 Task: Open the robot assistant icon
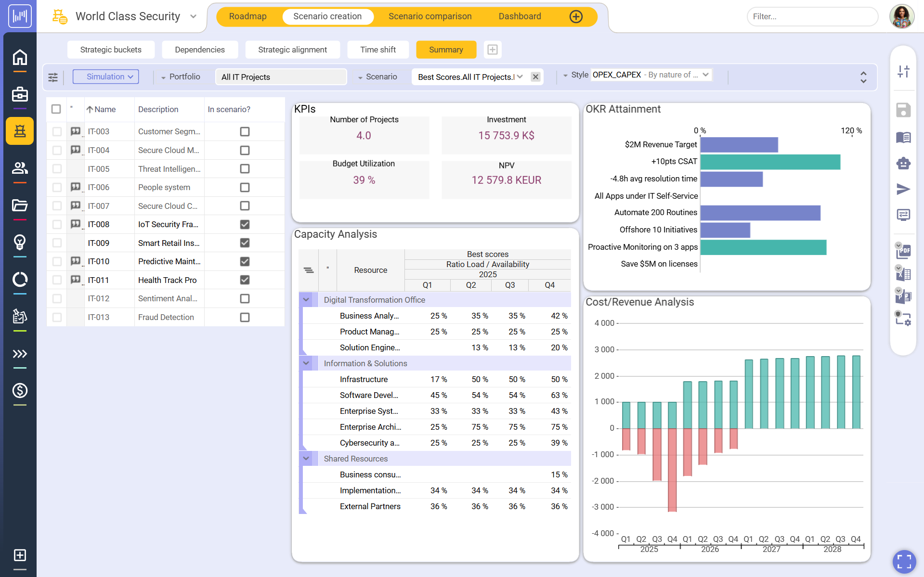point(903,163)
